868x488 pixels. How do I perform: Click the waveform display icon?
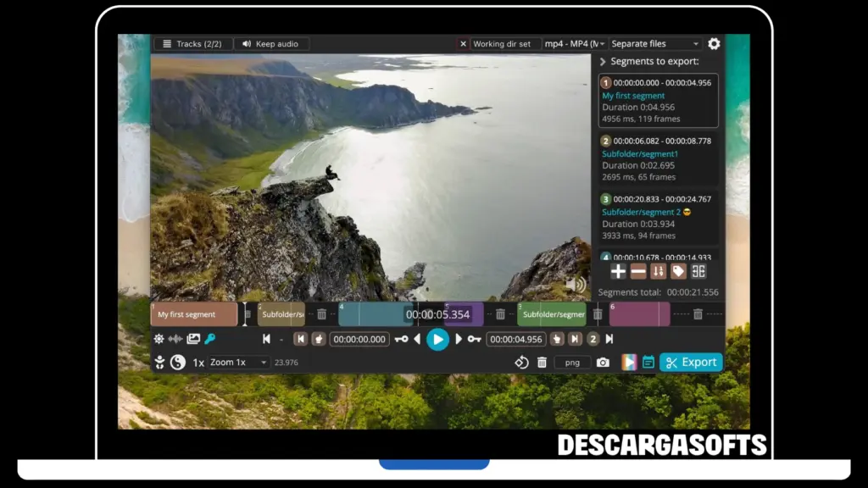[x=175, y=339]
